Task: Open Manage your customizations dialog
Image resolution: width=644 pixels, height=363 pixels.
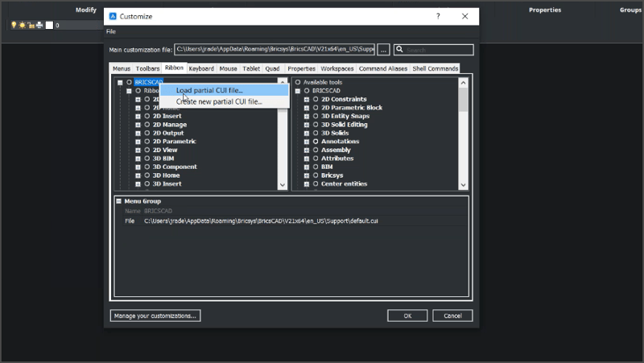Action: 155,316
